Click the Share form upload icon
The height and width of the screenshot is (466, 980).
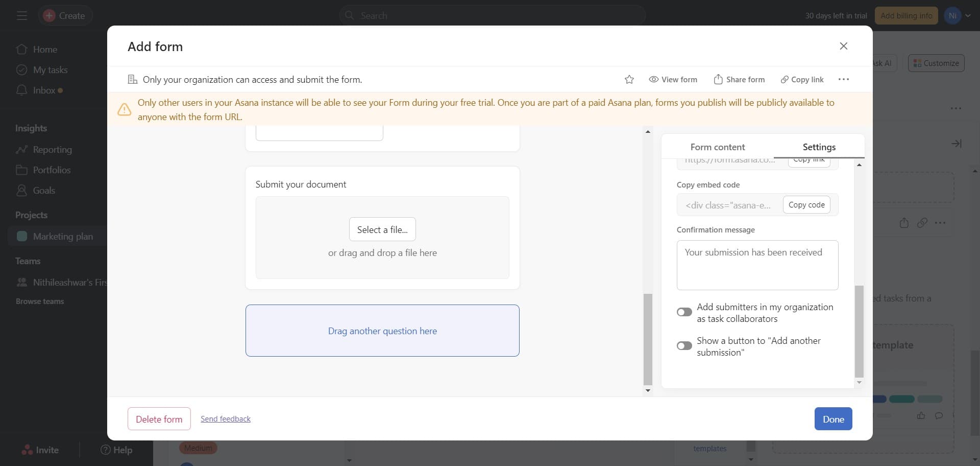pos(718,80)
